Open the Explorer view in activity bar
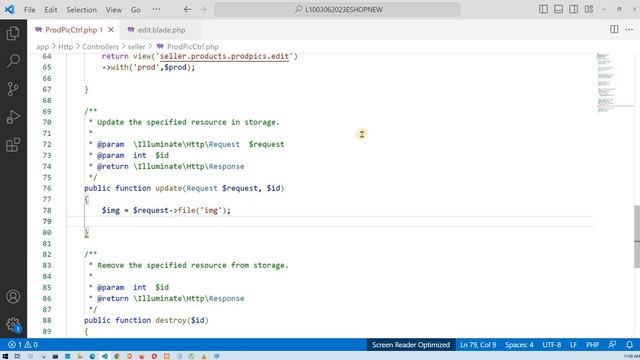This screenshot has width=640, height=360. (x=13, y=33)
